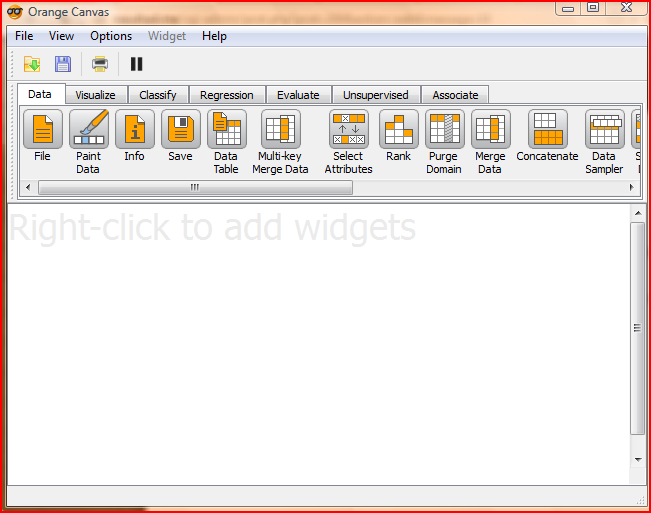
Task: Click the Save floppy-disk toolbar icon
Action: point(63,64)
